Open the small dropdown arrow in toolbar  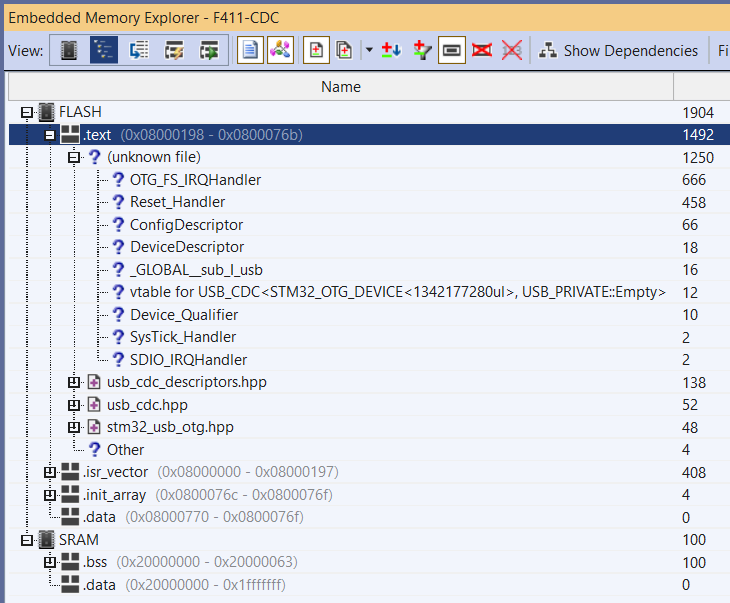(369, 50)
